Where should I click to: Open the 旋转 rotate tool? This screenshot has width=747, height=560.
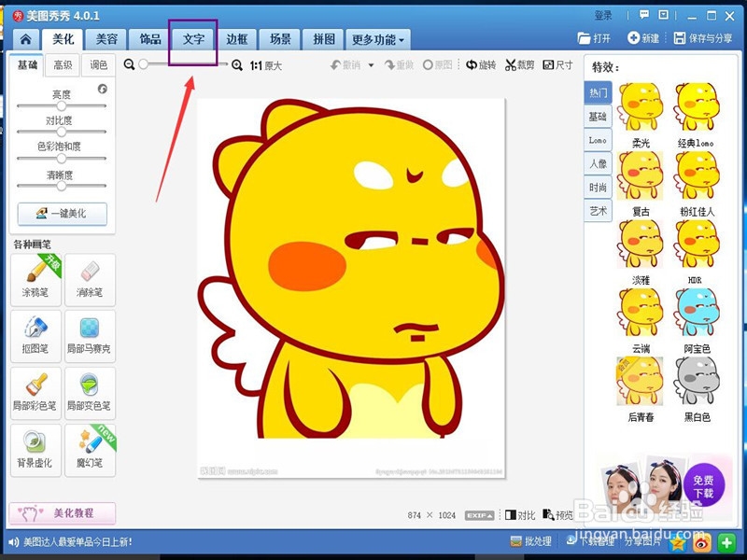tap(481, 64)
